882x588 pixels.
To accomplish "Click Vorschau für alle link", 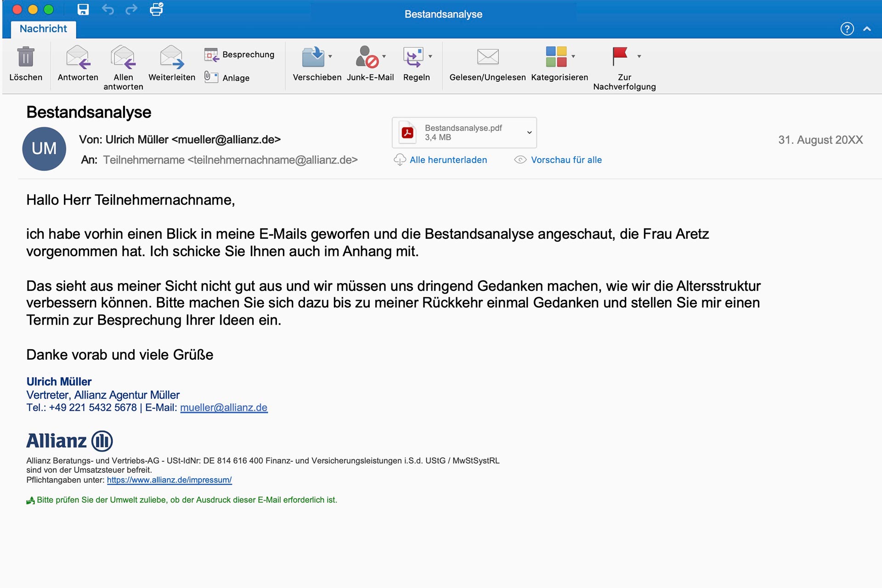I will pos(566,160).
